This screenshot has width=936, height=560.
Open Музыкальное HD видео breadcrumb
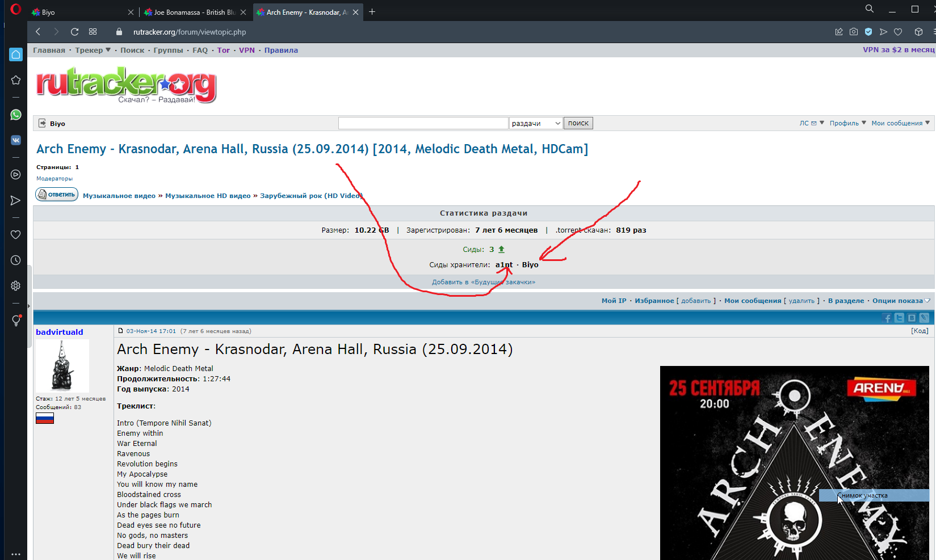pyautogui.click(x=208, y=196)
